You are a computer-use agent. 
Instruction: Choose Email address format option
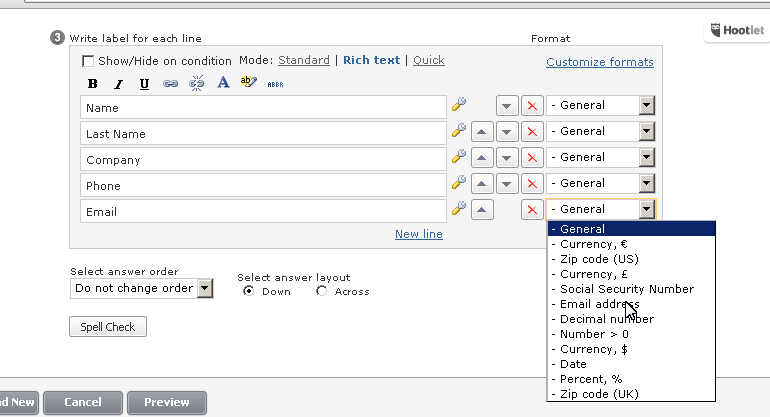click(632, 304)
